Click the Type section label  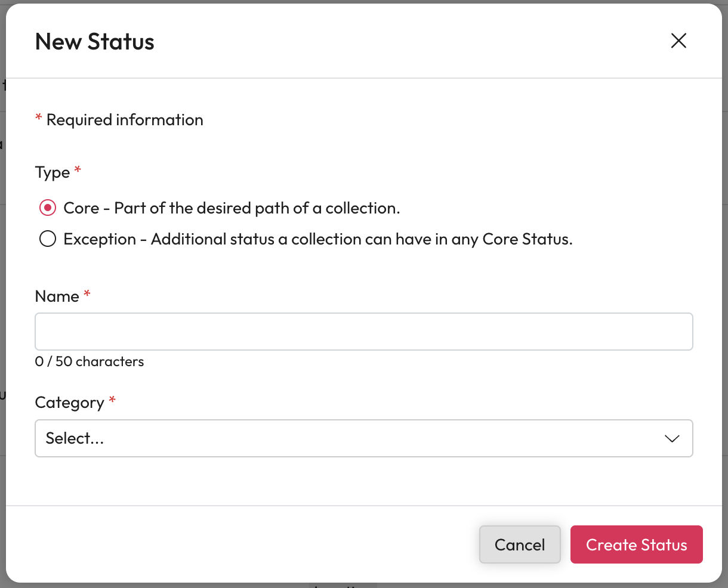53,172
